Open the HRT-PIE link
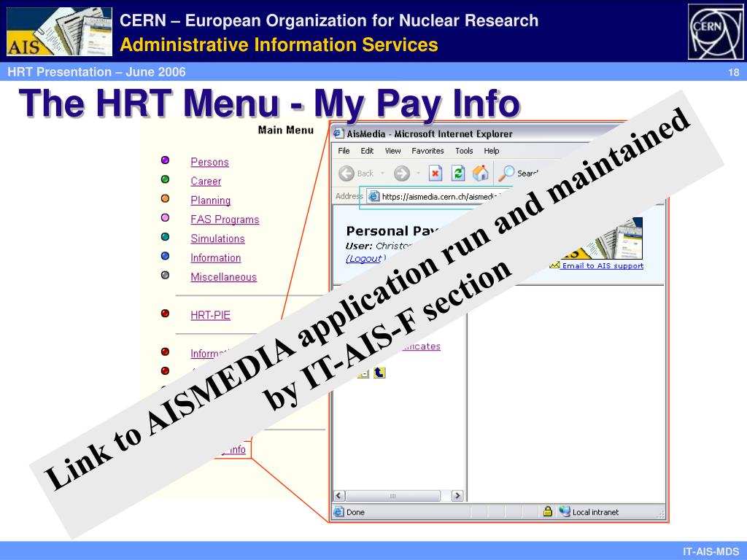This screenshot has width=747, height=560. point(211,315)
